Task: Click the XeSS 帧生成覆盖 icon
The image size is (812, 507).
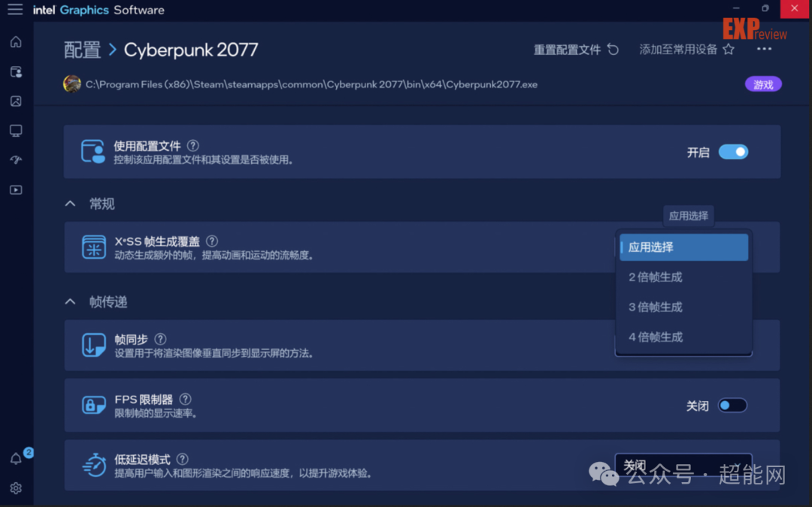Action: (94, 247)
